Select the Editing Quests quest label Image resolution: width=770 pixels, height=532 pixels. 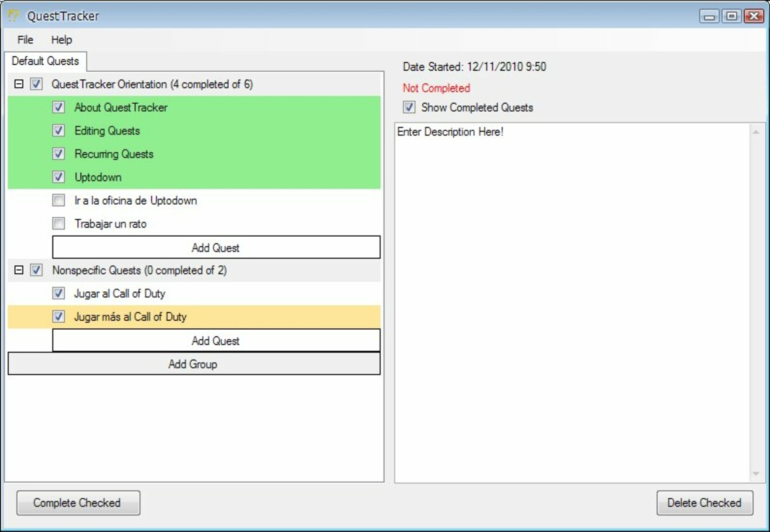(x=107, y=130)
